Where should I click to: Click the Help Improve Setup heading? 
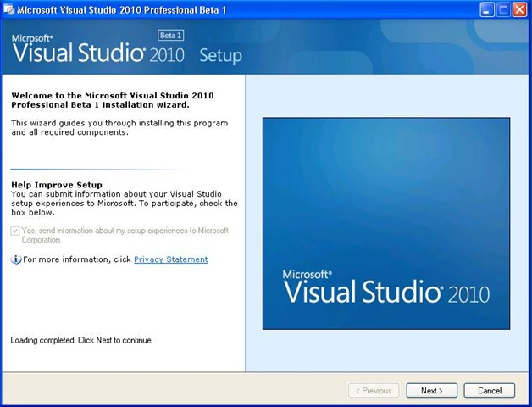pos(57,185)
